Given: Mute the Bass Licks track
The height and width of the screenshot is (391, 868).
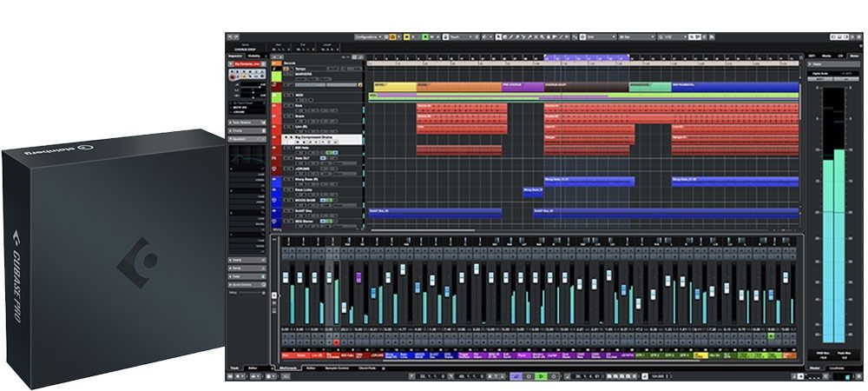Looking at the screenshot, I should coord(286,189).
